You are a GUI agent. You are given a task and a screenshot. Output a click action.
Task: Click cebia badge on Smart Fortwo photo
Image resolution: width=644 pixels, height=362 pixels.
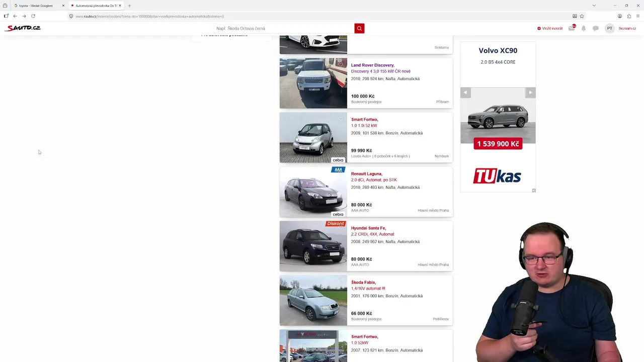pyautogui.click(x=338, y=160)
